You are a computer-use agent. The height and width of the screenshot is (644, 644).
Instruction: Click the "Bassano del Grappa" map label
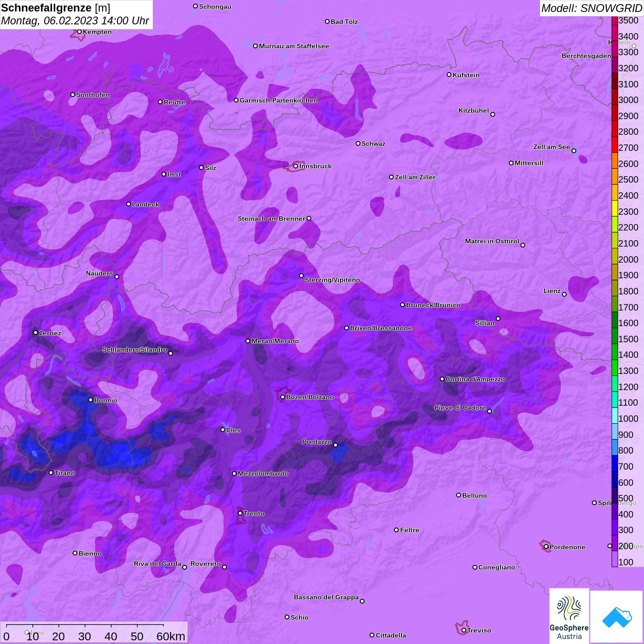tap(327, 597)
